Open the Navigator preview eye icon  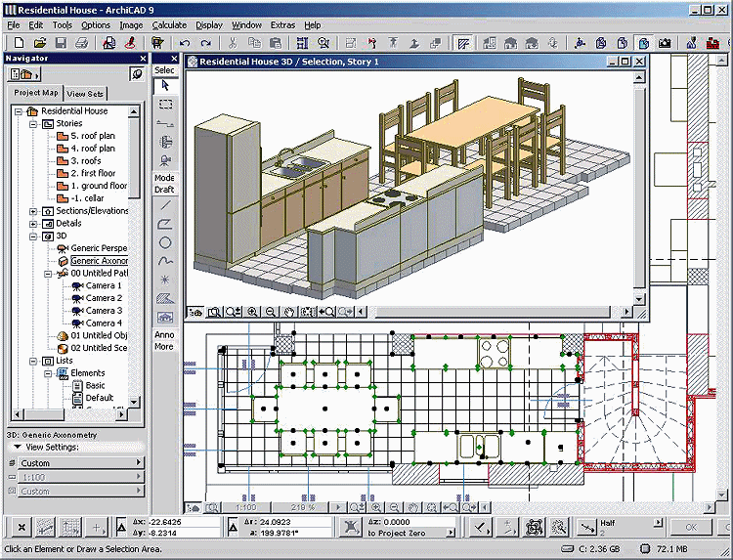coord(137,74)
